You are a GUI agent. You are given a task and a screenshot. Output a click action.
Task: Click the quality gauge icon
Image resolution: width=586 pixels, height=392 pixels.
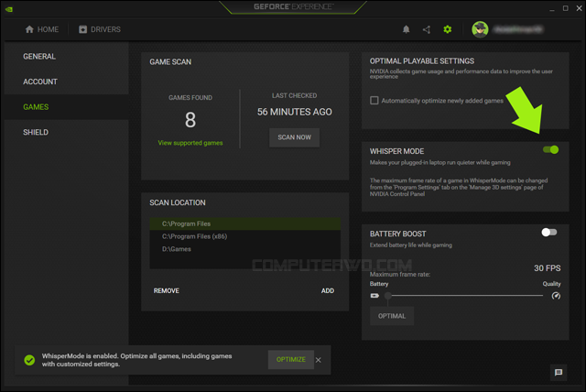556,296
